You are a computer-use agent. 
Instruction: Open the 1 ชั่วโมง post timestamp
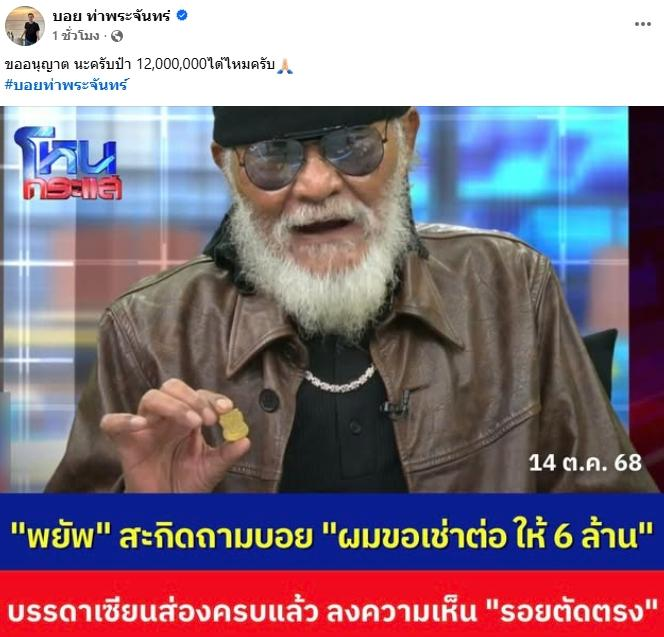[x=76, y=36]
